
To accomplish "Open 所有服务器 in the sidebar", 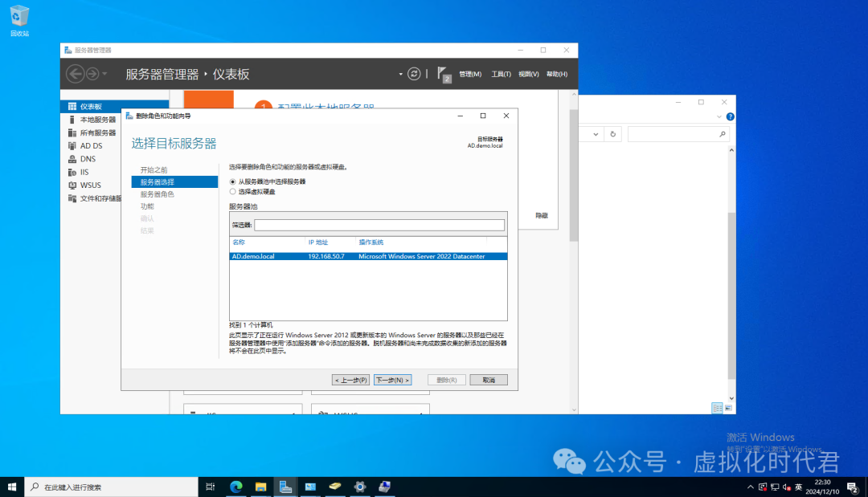I will (x=97, y=132).
